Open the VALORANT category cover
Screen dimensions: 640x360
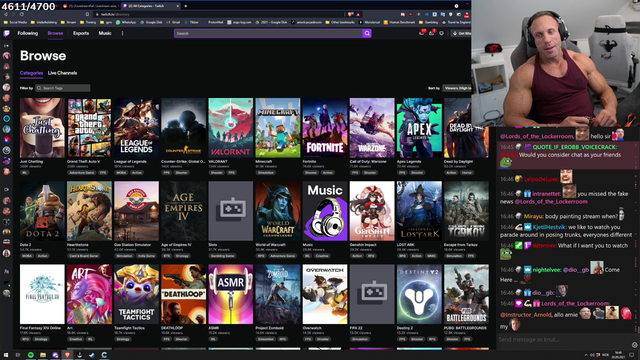tap(231, 128)
